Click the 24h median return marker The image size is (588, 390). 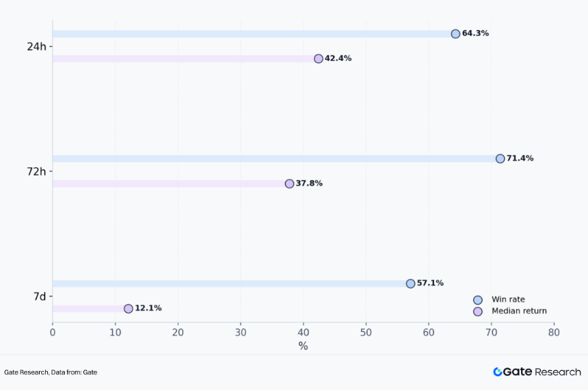pos(319,59)
